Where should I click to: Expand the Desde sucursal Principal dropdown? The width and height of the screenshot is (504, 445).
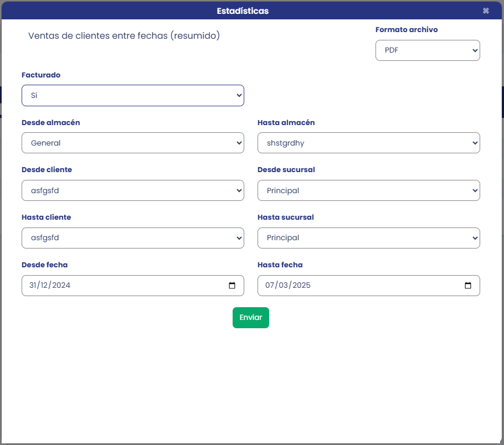pyautogui.click(x=369, y=190)
